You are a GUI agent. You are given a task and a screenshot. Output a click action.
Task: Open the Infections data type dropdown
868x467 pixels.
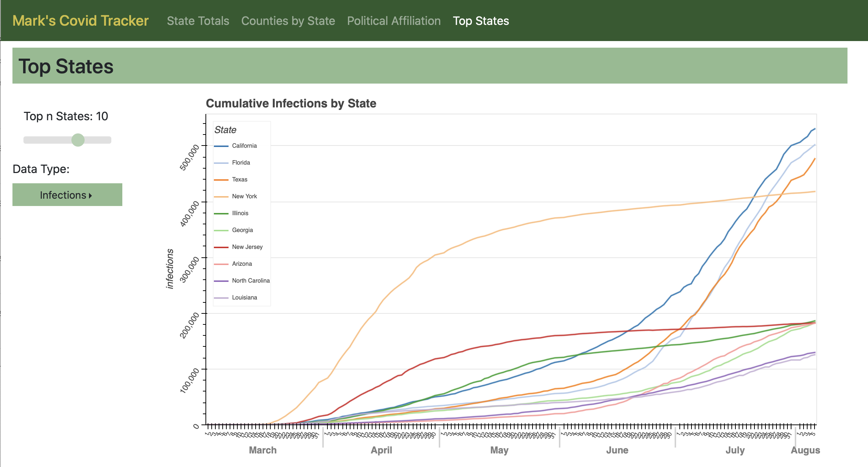pyautogui.click(x=67, y=195)
